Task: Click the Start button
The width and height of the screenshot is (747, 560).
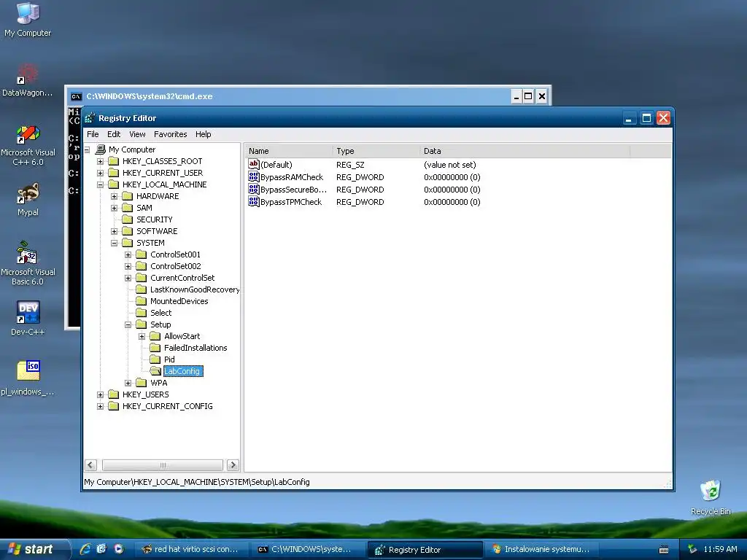Action: [34, 549]
